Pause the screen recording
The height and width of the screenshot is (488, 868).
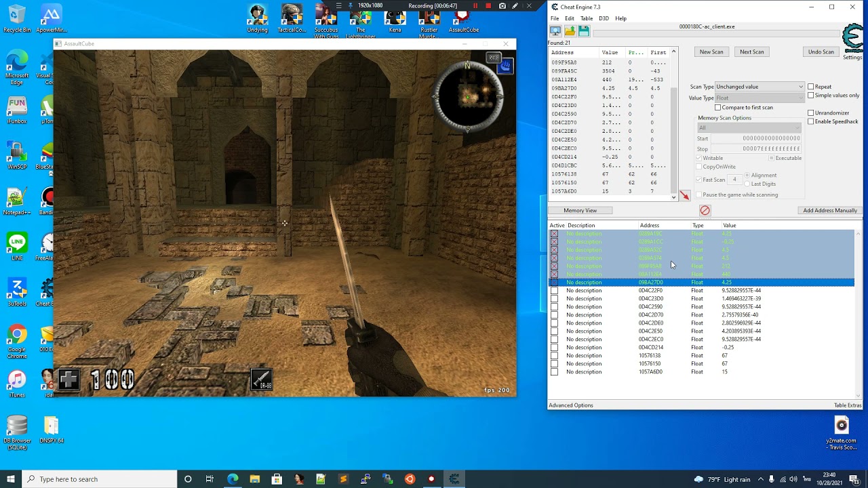pos(475,6)
